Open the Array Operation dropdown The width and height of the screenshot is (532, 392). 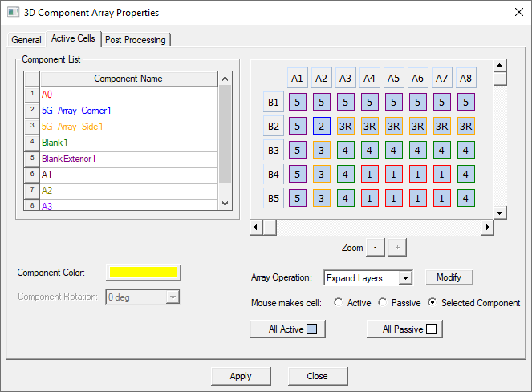(x=405, y=278)
